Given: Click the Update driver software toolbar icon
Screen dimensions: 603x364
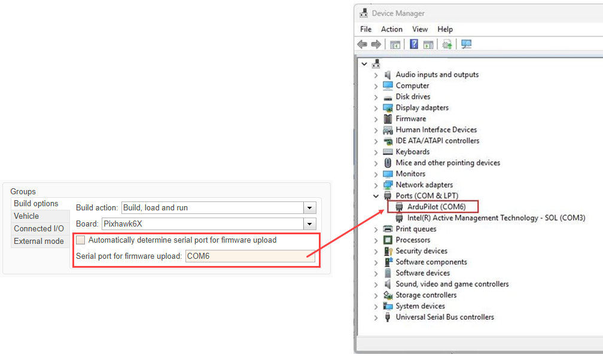Looking at the screenshot, I should pos(446,44).
